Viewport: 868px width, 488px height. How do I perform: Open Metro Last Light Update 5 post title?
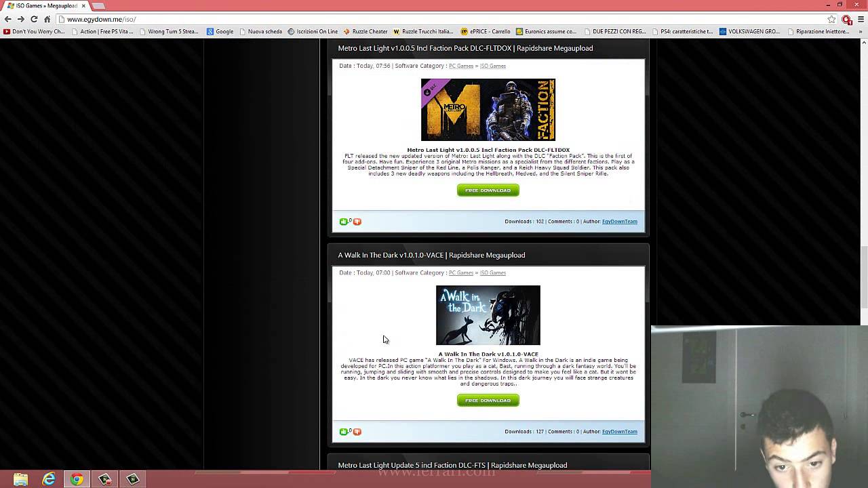452,465
